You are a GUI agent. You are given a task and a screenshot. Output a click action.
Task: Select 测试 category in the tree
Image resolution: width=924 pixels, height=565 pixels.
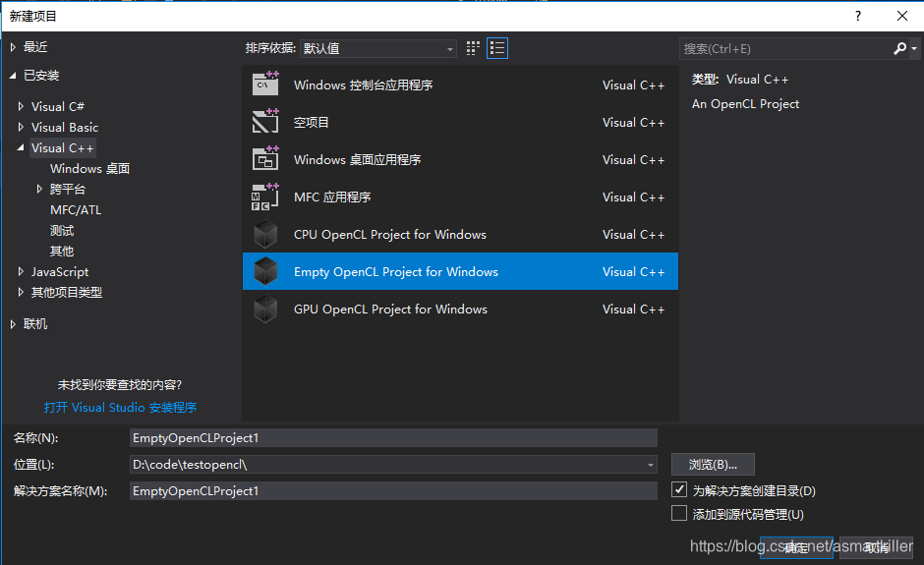(x=62, y=230)
